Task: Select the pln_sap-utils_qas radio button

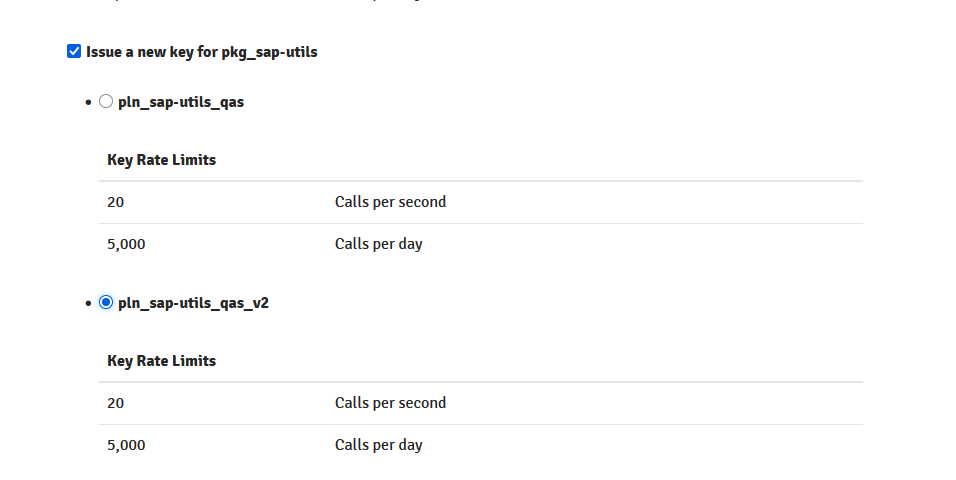Action: click(x=106, y=101)
